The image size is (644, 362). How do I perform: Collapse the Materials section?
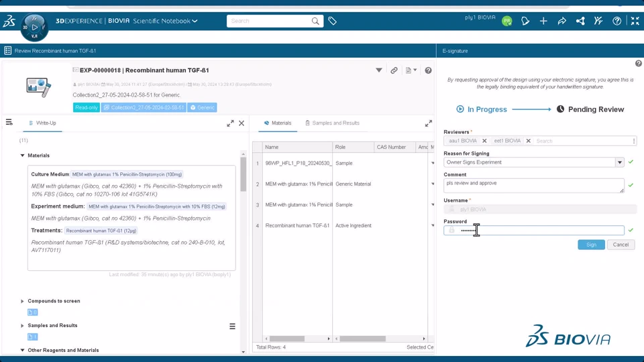click(x=22, y=156)
